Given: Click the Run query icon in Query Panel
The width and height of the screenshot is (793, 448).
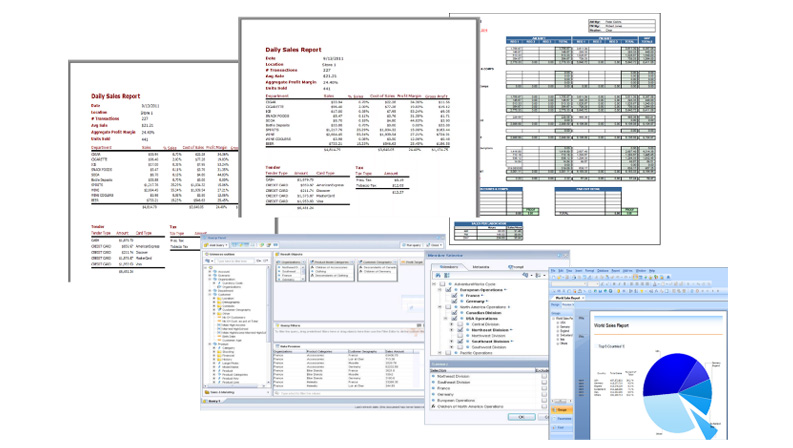Looking at the screenshot, I should pyautogui.click(x=404, y=245).
